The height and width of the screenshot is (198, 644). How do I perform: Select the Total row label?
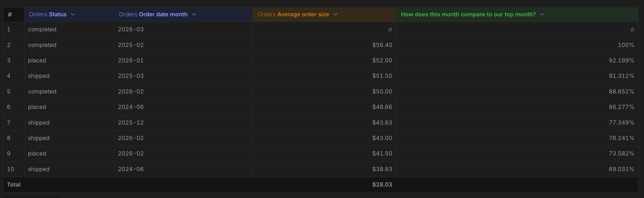click(x=14, y=185)
